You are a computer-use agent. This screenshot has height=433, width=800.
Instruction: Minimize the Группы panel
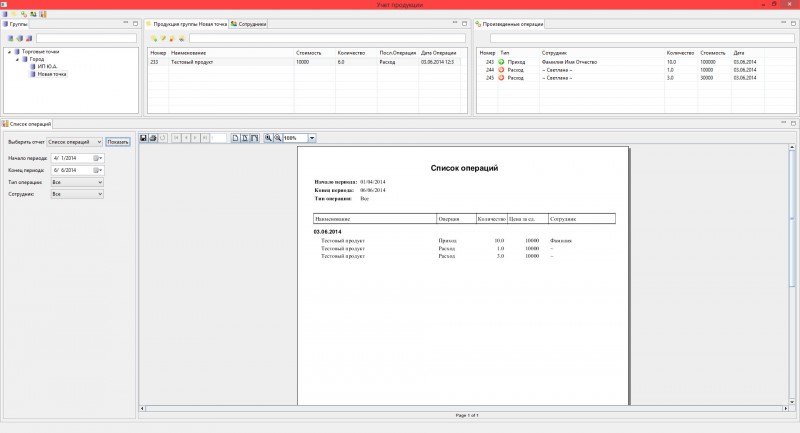(x=126, y=23)
